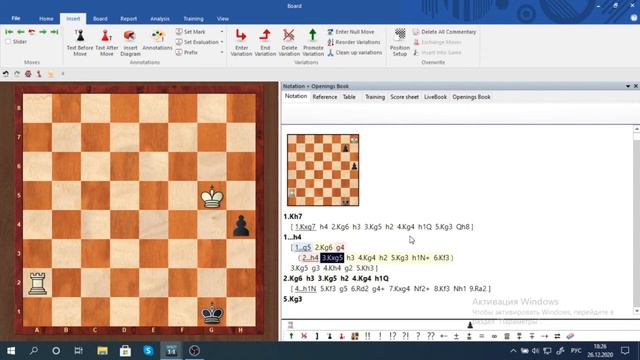Click the red delete variation icon in annotation bar
This screenshot has width=640, height=360.
pyautogui.click(x=304, y=336)
